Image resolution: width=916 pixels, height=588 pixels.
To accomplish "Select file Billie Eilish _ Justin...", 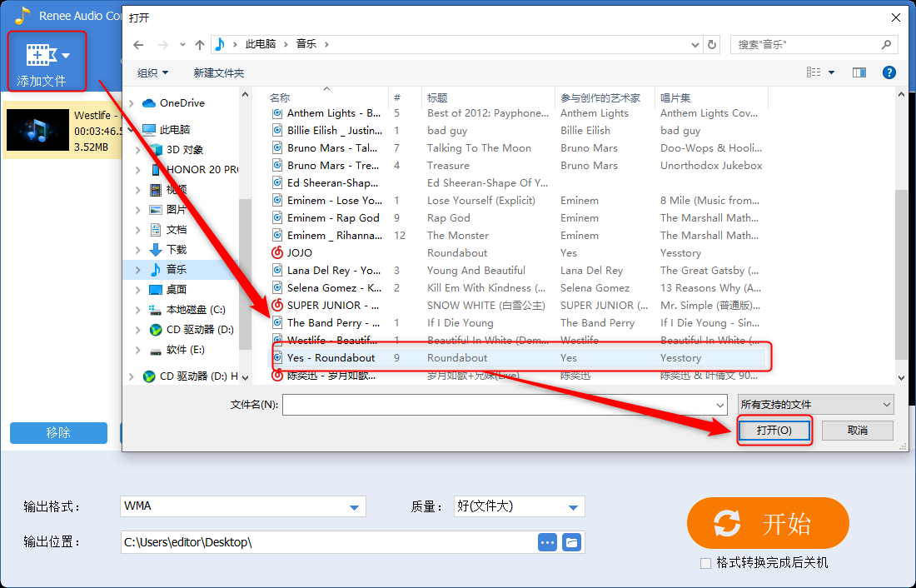I will pos(335,130).
